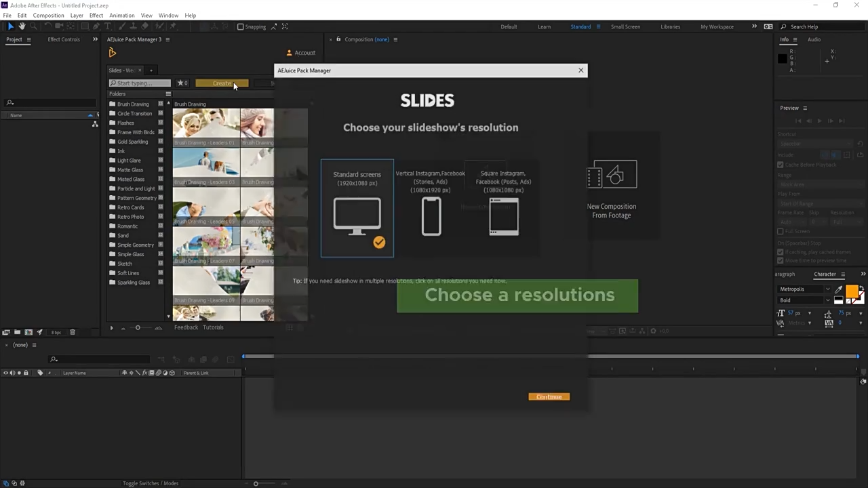This screenshot has height=488, width=868.
Task: Open the Composition menu
Action: click(x=49, y=16)
